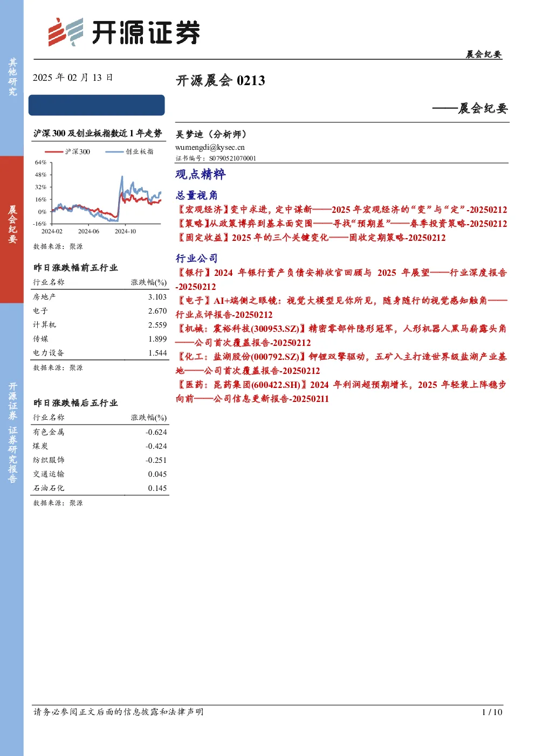Click the 晨会纪要 header label at top right

pos(484,54)
